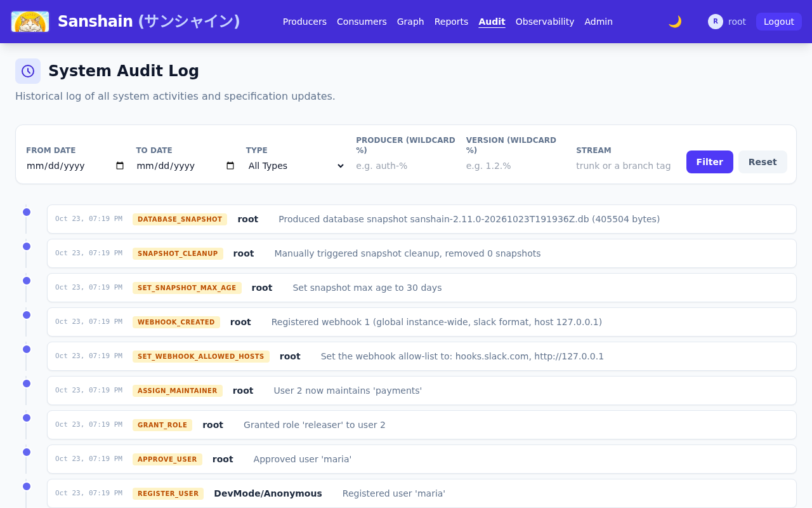
Task: Click text "User 2 now maintains 'payments'"
Action: (348, 391)
